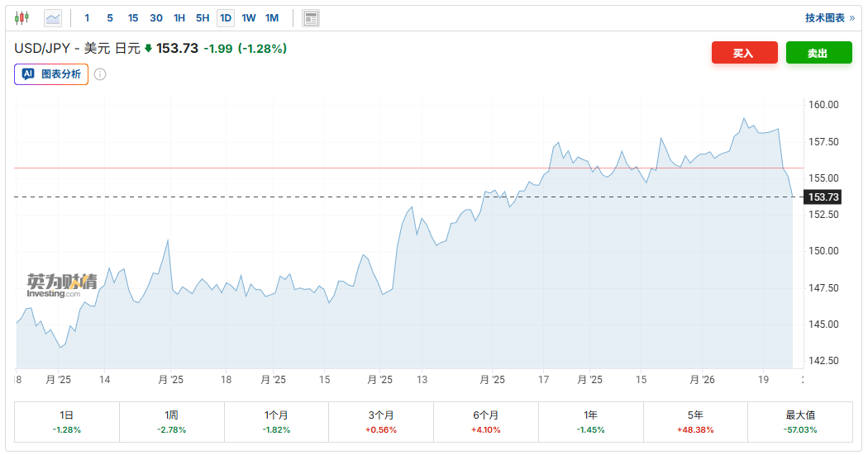Click the news overlay icon in toolbar
The width and height of the screenshot is (868, 455).
(x=311, y=18)
